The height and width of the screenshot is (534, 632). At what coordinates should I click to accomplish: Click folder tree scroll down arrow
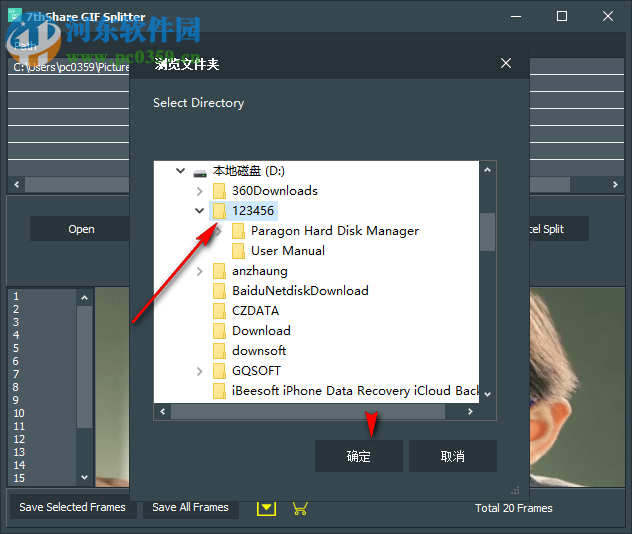tap(487, 394)
